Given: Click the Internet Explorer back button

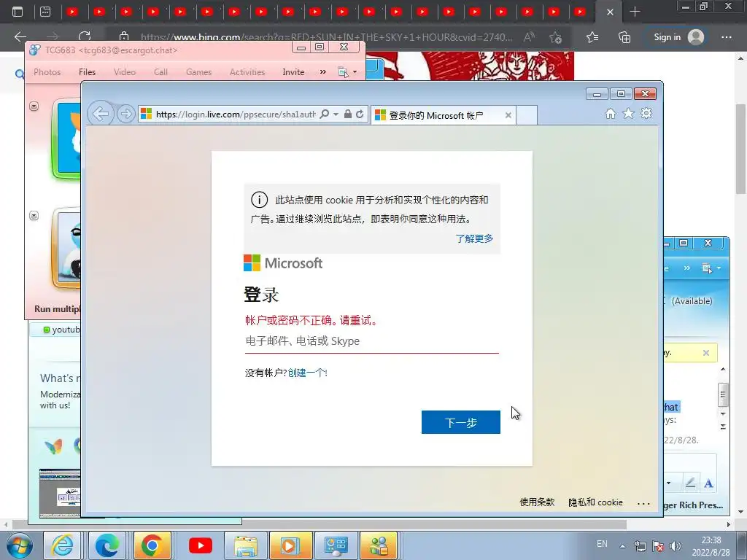Looking at the screenshot, I should coord(101,114).
